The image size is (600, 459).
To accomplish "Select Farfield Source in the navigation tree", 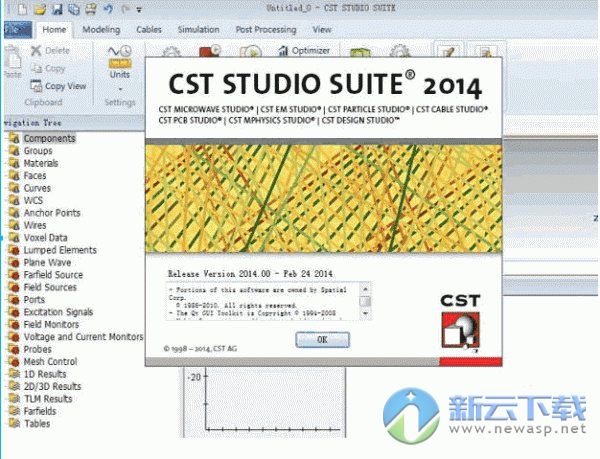I will pyautogui.click(x=53, y=275).
